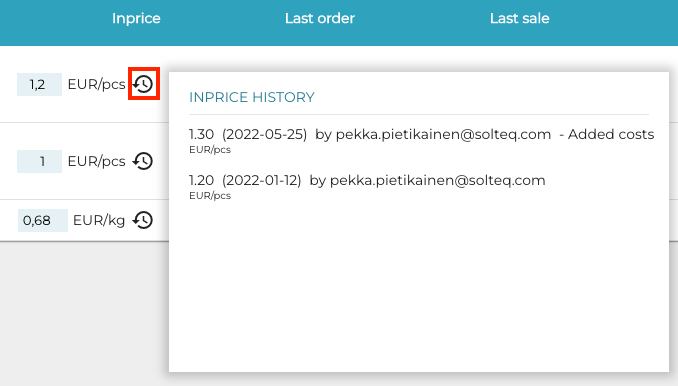Edit the 0,68 inprice field
The width and height of the screenshot is (678, 386).
(x=43, y=220)
